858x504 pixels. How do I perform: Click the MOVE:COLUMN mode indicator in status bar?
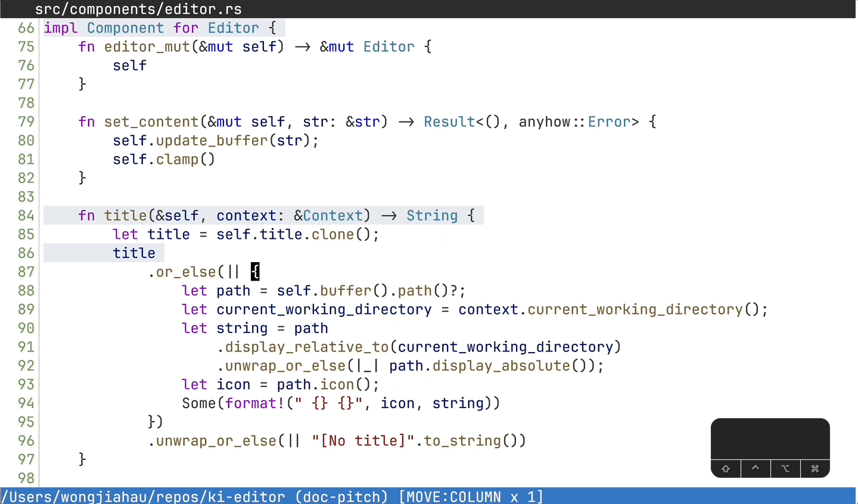click(x=471, y=496)
